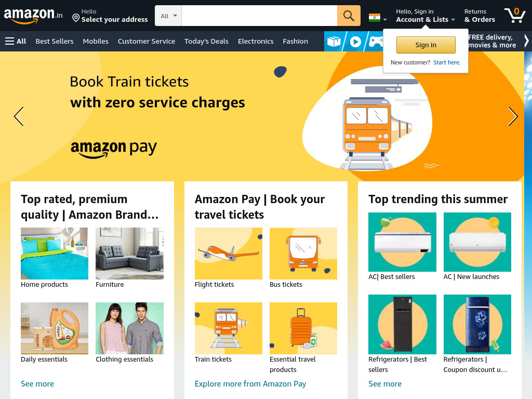
Task: Advance to next carousel slide arrow
Action: pyautogui.click(x=513, y=116)
